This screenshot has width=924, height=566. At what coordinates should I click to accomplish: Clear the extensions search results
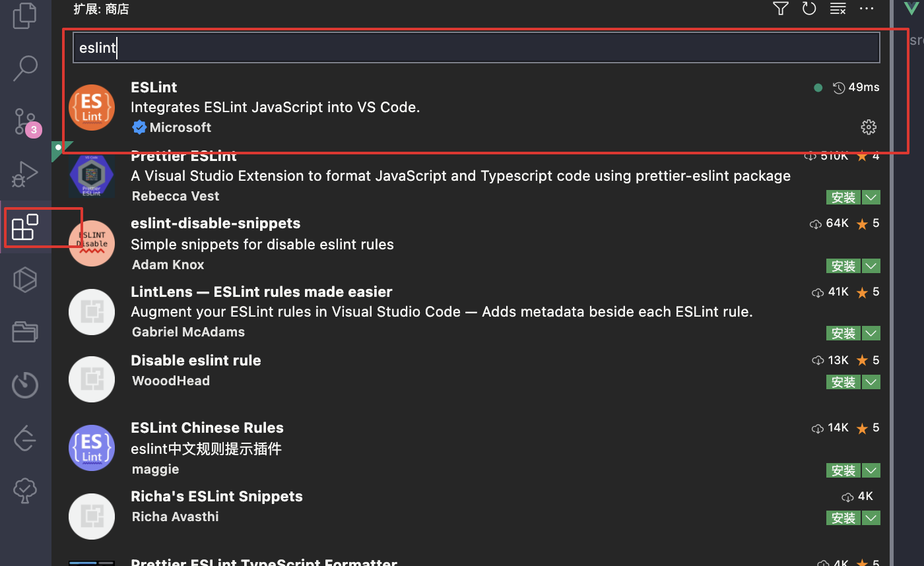(838, 9)
